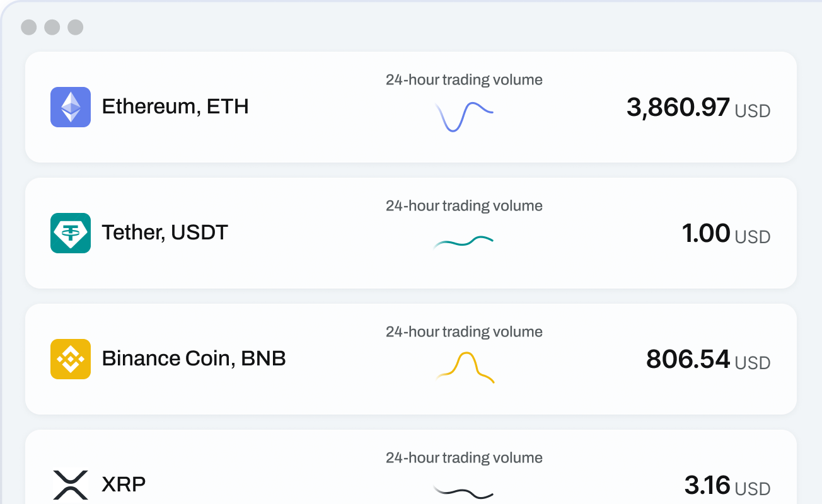Select the Binance Coin, BNB label
The image size is (822, 504).
coord(194,358)
